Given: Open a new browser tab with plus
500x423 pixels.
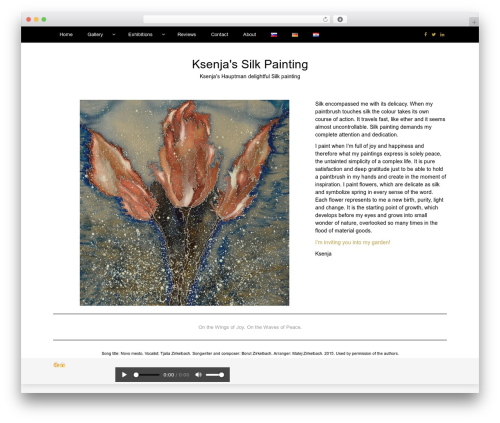Looking at the screenshot, I should point(474,22).
